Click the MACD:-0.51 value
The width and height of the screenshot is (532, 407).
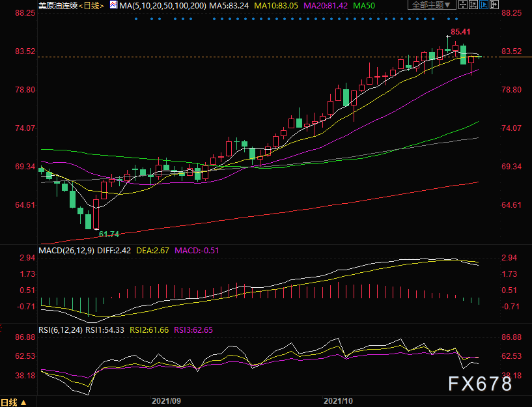coord(197,251)
